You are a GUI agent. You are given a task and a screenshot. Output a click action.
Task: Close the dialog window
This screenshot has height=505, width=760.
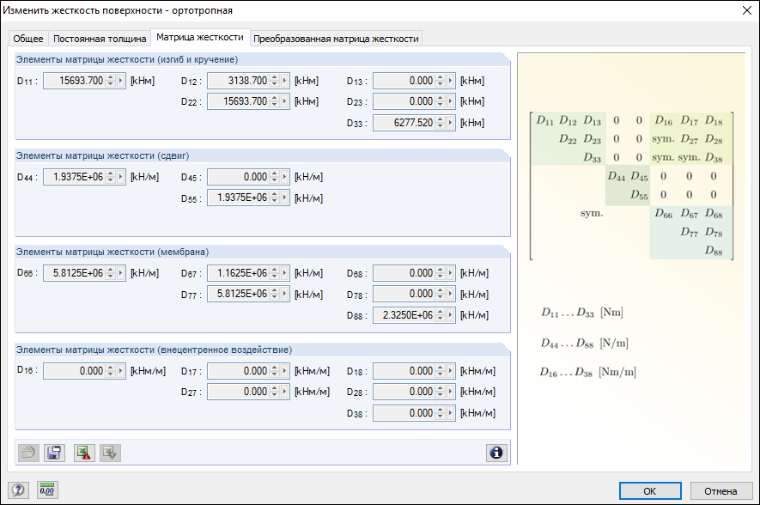tap(747, 10)
